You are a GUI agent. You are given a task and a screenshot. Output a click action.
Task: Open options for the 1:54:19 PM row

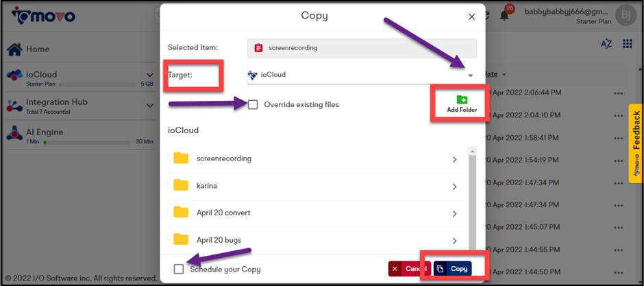pos(618,160)
